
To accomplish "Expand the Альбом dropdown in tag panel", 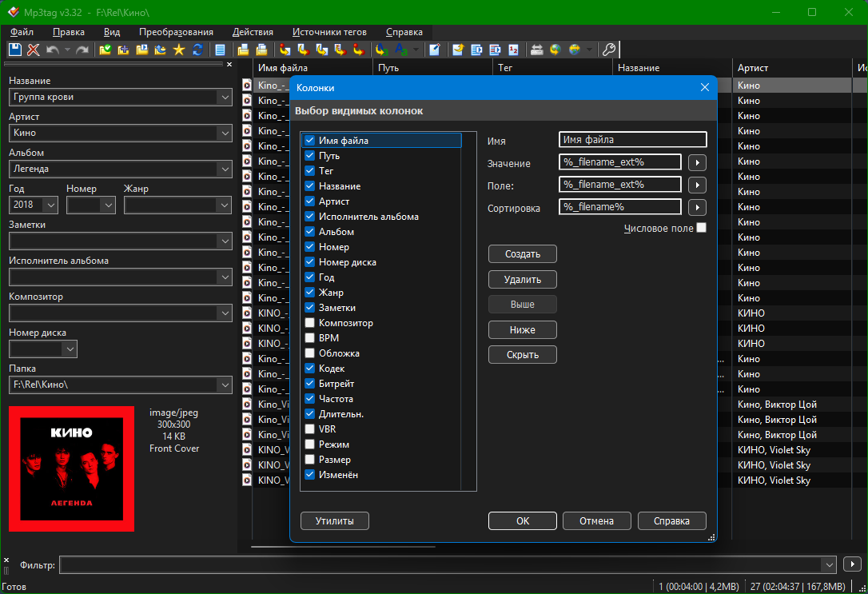I will (x=224, y=169).
